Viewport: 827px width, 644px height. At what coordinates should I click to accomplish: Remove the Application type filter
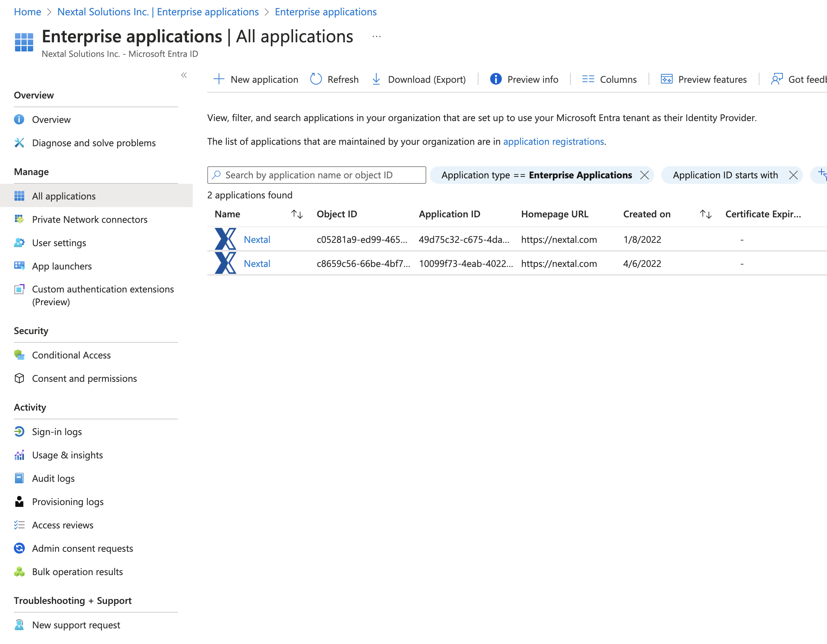point(644,175)
